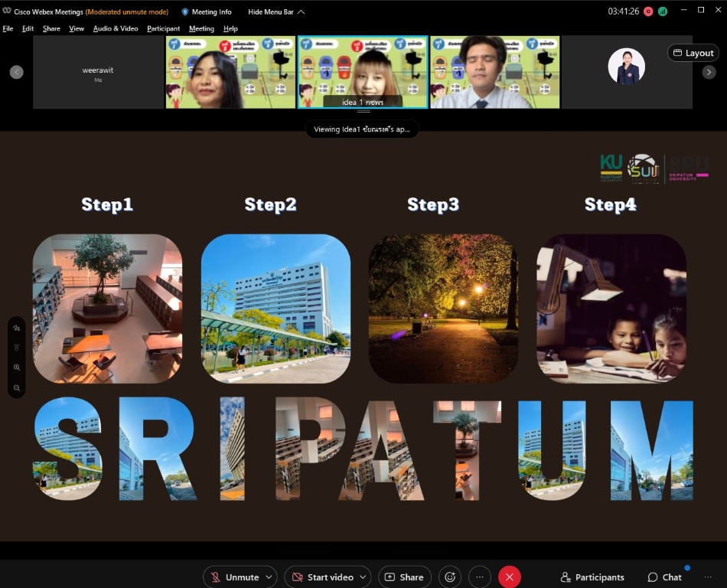
Task: Click the red recording indicator
Action: [x=648, y=11]
